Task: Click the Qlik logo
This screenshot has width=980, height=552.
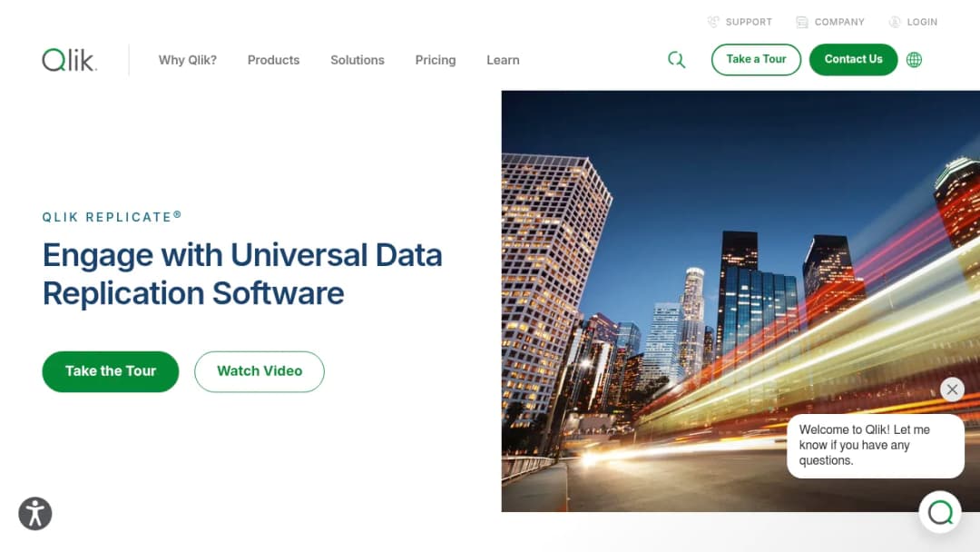Action: point(69,60)
